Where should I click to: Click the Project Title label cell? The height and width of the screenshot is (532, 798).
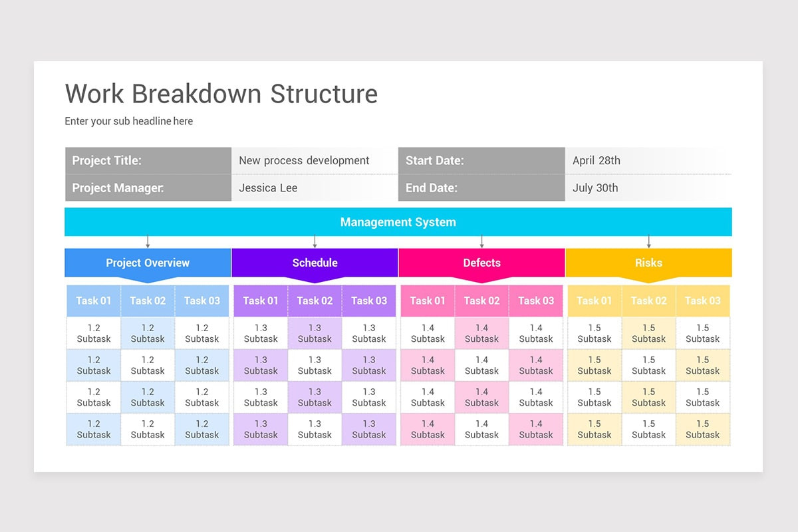coord(148,160)
